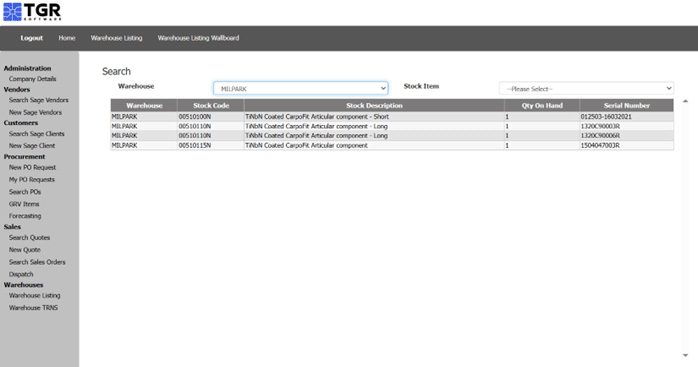Expand the Stock Item Please Select dropdown
Screen dimensions: 698x367
point(586,88)
